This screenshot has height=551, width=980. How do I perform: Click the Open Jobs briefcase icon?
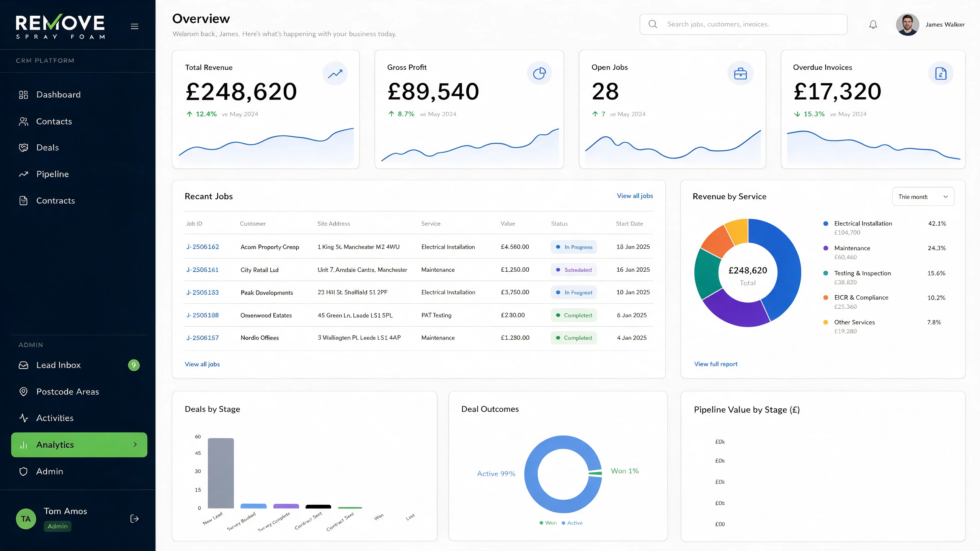pos(740,73)
